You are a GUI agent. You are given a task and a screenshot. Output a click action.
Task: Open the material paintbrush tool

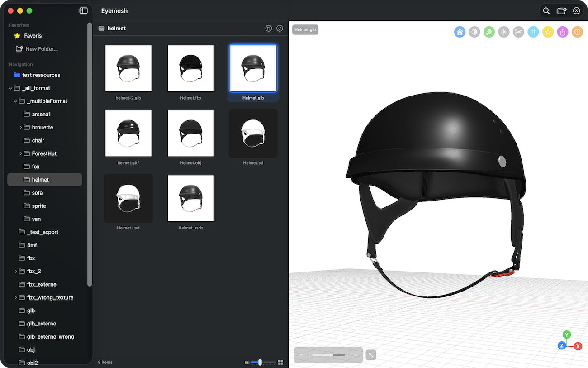[x=489, y=32]
